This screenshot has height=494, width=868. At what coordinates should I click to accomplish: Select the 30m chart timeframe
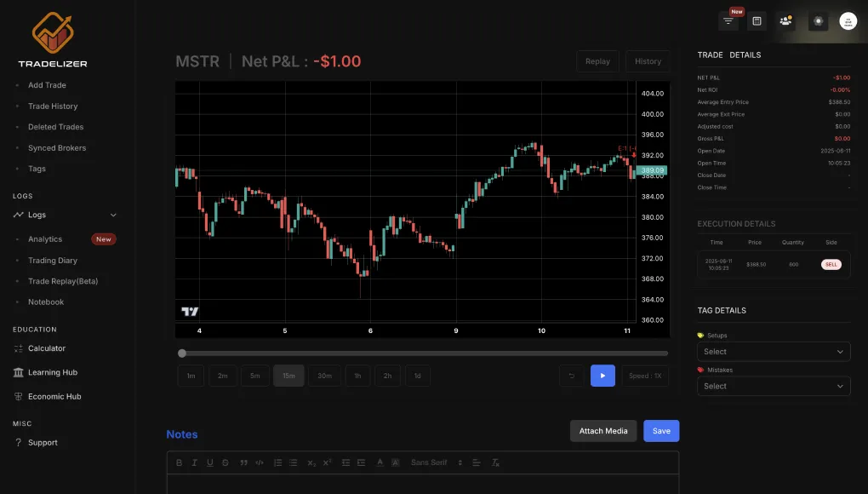(x=325, y=376)
